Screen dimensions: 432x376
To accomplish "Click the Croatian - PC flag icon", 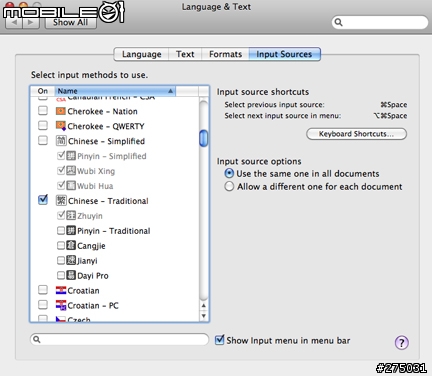I will tap(61, 305).
